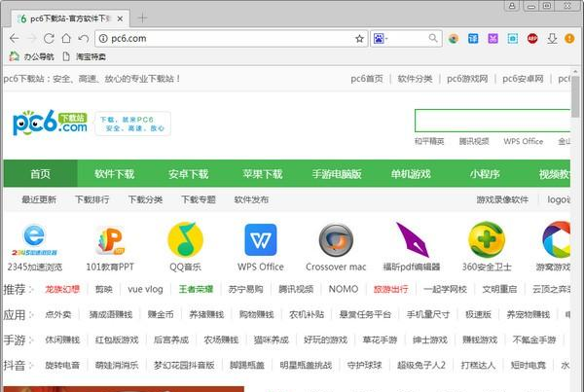Click the 最近更新 sub-menu link
Viewport: 584px width, 392px height.
pyautogui.click(x=39, y=199)
